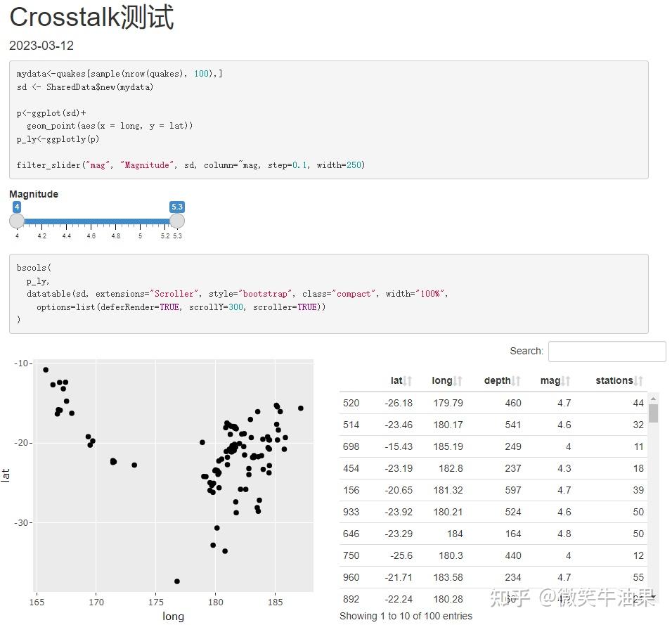Viewport: 672px width, 625px height.
Task: Sort the lat column using its sort arrows
Action: (x=408, y=380)
